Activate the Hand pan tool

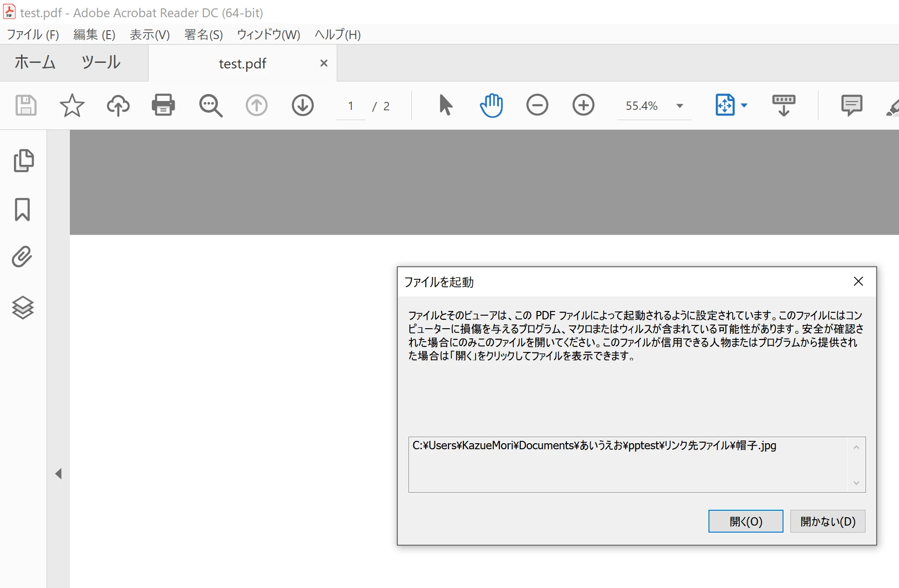click(x=491, y=105)
